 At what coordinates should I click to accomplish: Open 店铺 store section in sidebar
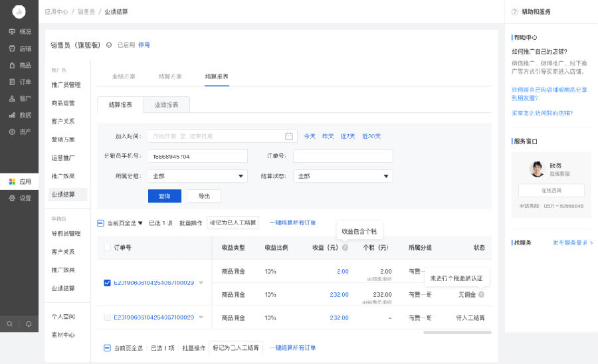pos(19,48)
